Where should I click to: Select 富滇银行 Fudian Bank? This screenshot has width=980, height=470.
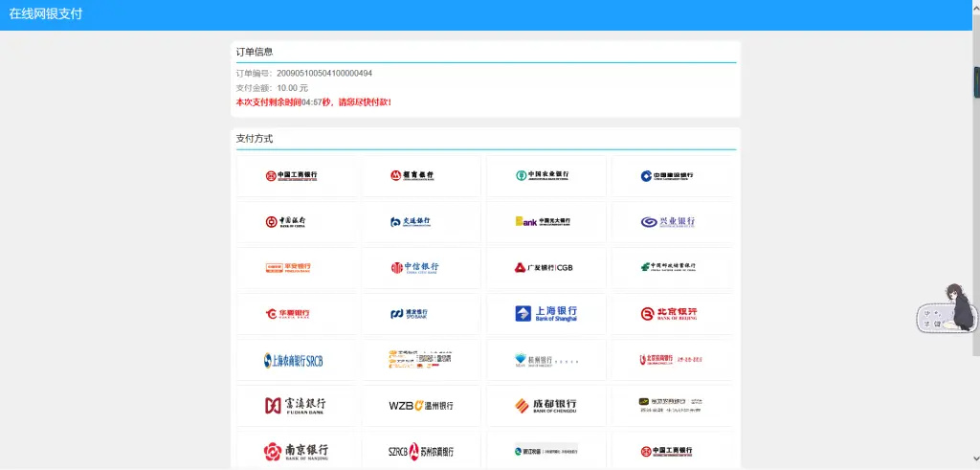pos(297,406)
